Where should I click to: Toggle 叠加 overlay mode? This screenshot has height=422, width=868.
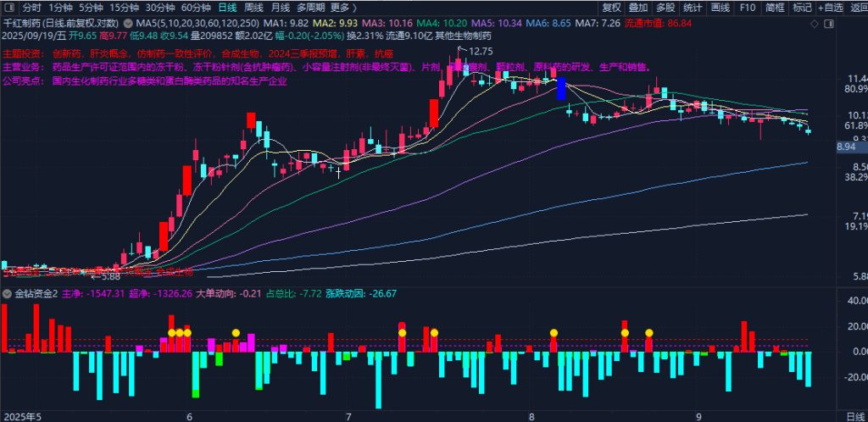coord(638,8)
